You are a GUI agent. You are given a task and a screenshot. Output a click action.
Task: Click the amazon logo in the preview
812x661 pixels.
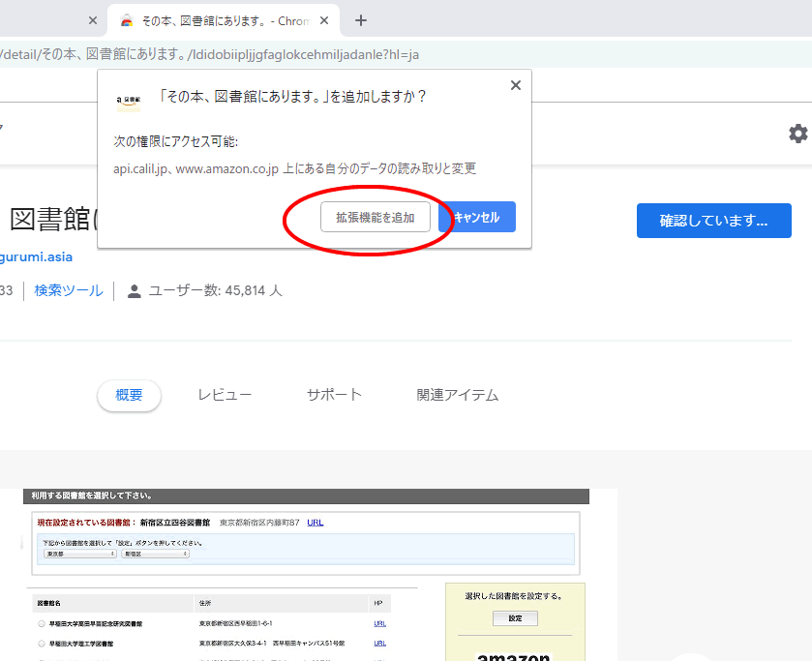pyautogui.click(x=514, y=656)
